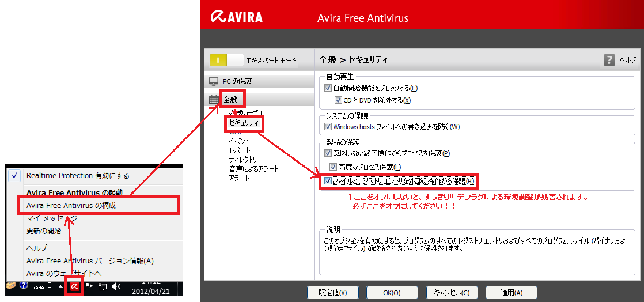Open Avira のウェブサイトへ menu entry
Screen dimensions: 644x302
tap(64, 273)
